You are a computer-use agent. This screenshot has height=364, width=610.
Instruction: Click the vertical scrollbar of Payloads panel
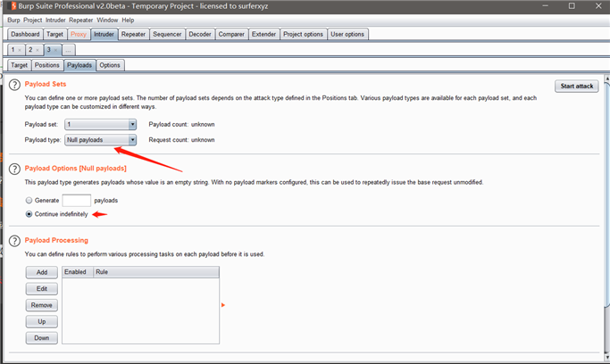(607, 194)
